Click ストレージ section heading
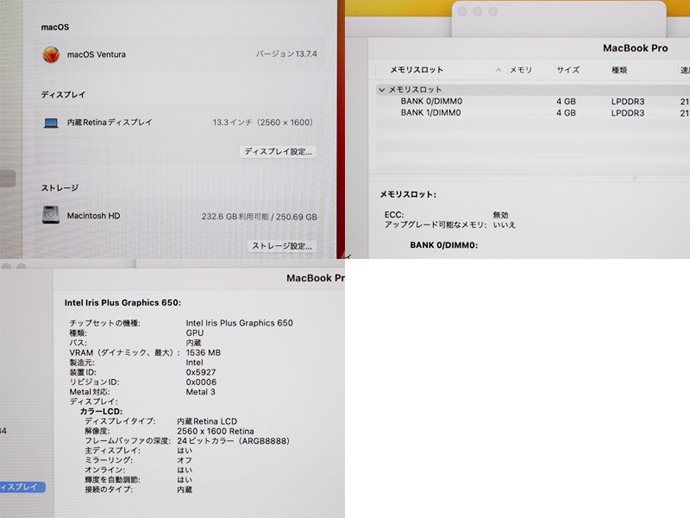Viewport: 690px width, 518px height. [60, 188]
